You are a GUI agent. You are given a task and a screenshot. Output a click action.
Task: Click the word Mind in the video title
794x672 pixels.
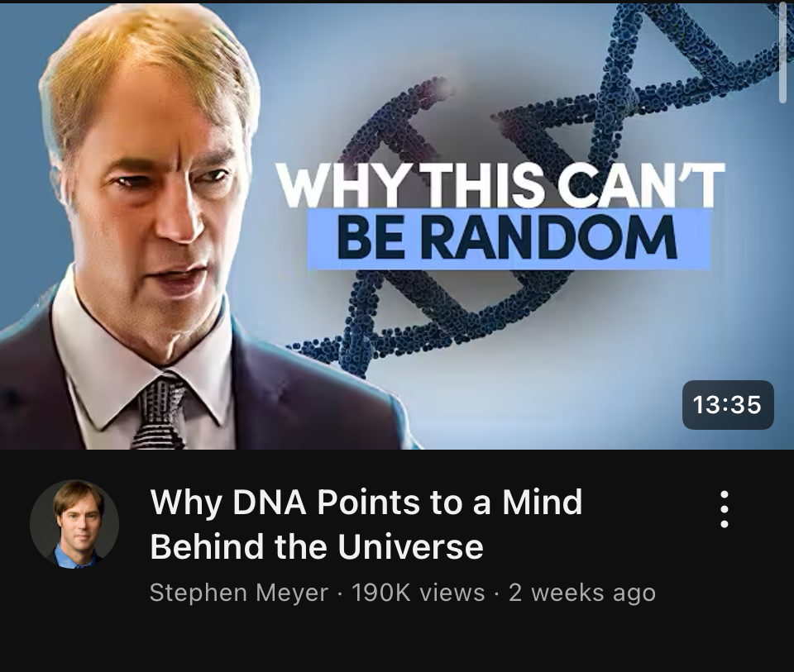coord(542,502)
